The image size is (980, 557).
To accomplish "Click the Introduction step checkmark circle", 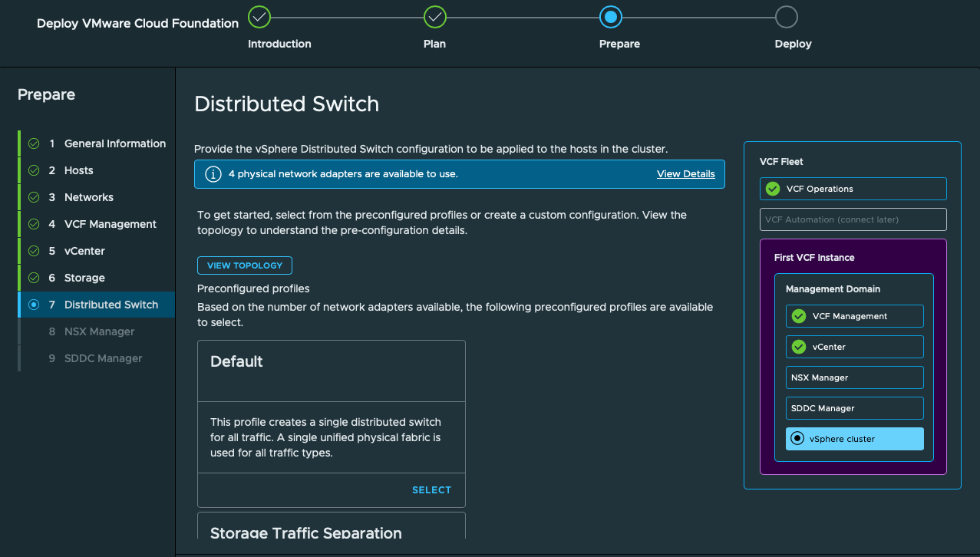I will tap(260, 16).
